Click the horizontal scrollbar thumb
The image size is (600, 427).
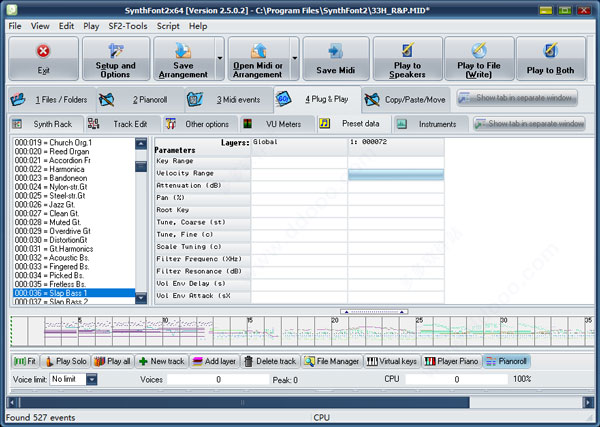(245, 402)
